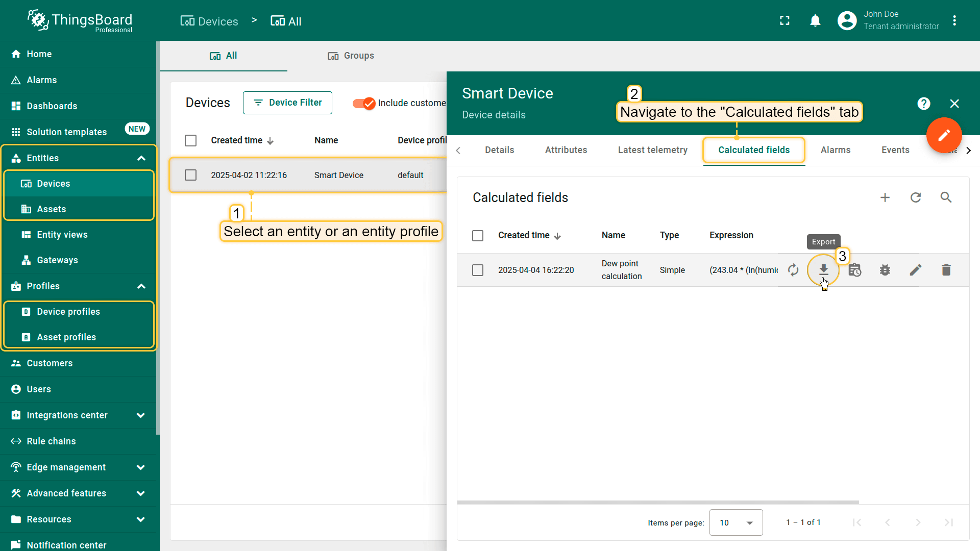Open Rule chains in sidebar

(51, 441)
